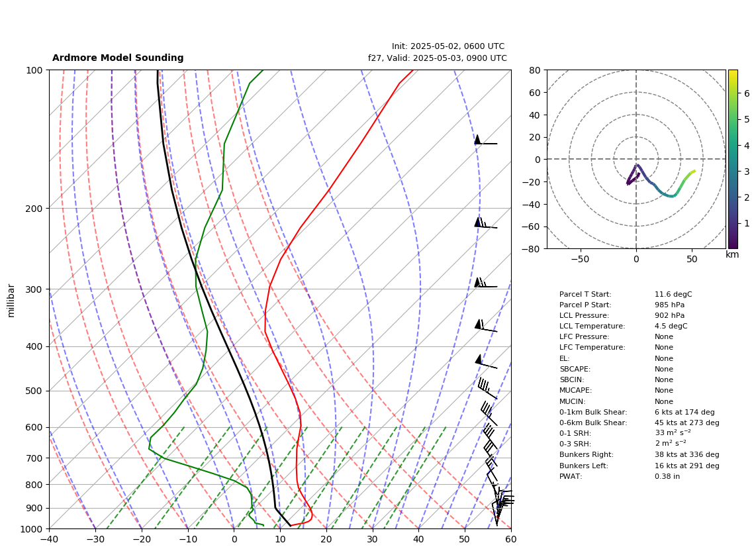Click the wind barb near 430 millibar
The image size is (756, 551).
(485, 362)
